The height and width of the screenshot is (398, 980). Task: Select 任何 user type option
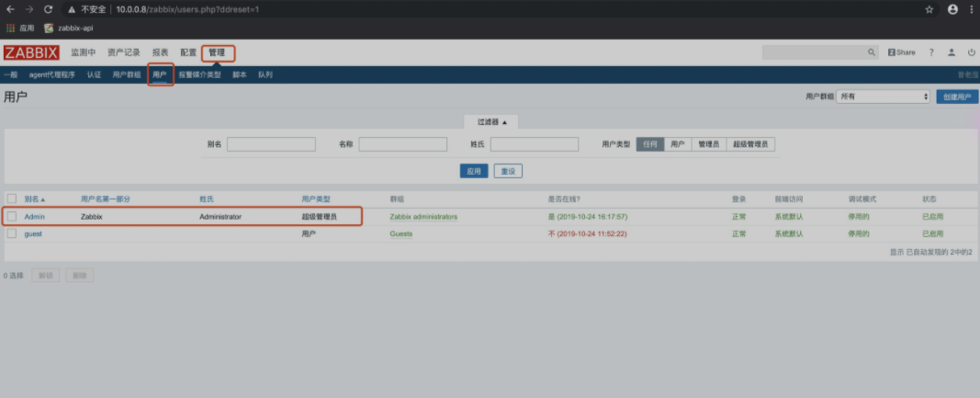(x=650, y=144)
